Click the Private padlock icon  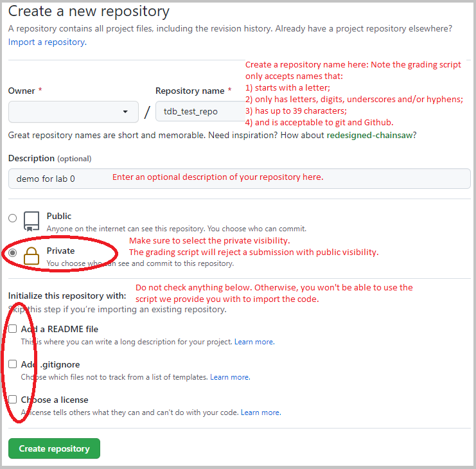click(x=31, y=256)
